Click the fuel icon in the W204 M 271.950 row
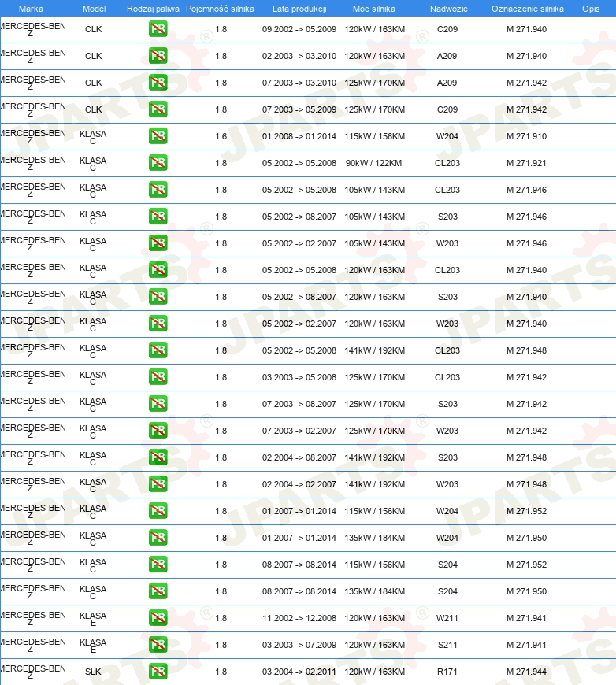Viewport: 616px width, 685px height. coord(158,537)
